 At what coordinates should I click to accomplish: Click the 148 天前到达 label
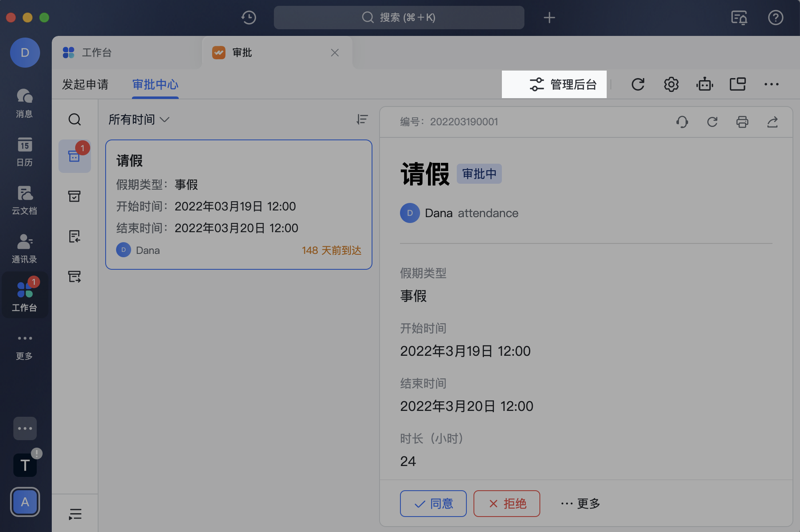point(332,251)
